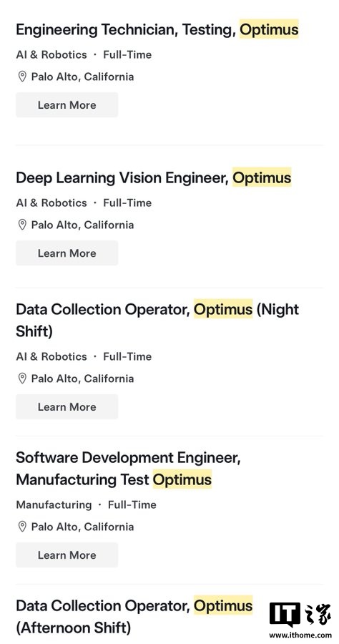Click the IT home watermark logo
339x644 pixels.
(x=300, y=615)
